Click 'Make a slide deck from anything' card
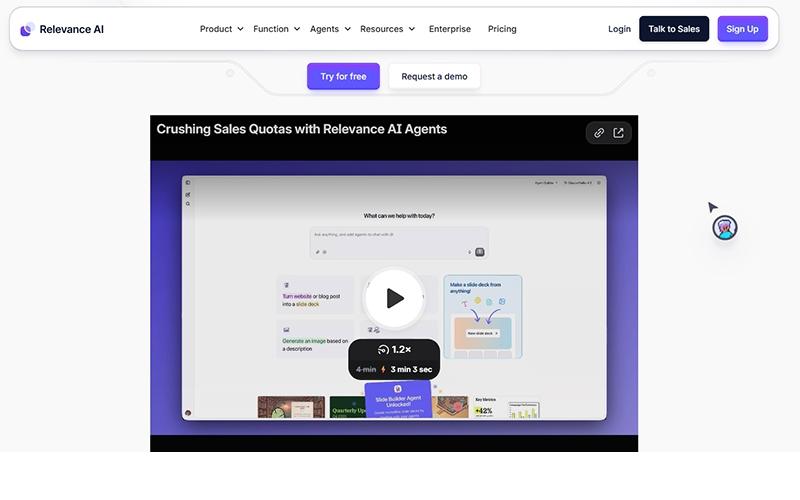This screenshot has height=500, width=800. [x=483, y=316]
